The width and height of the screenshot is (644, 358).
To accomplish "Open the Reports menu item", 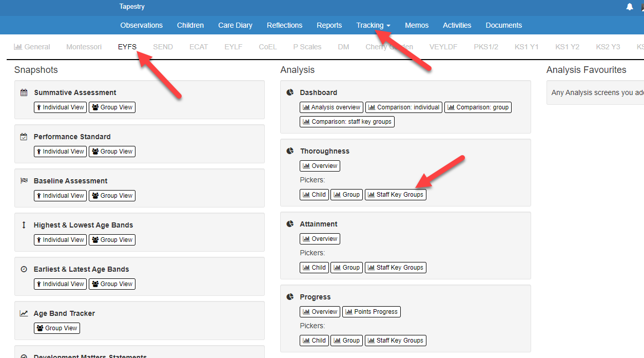I will (x=329, y=25).
